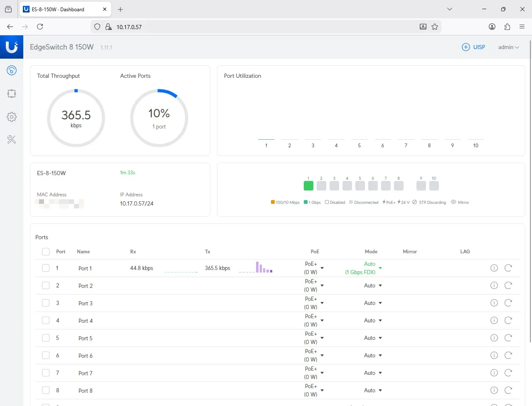Click the green port 1 status square

click(308, 186)
